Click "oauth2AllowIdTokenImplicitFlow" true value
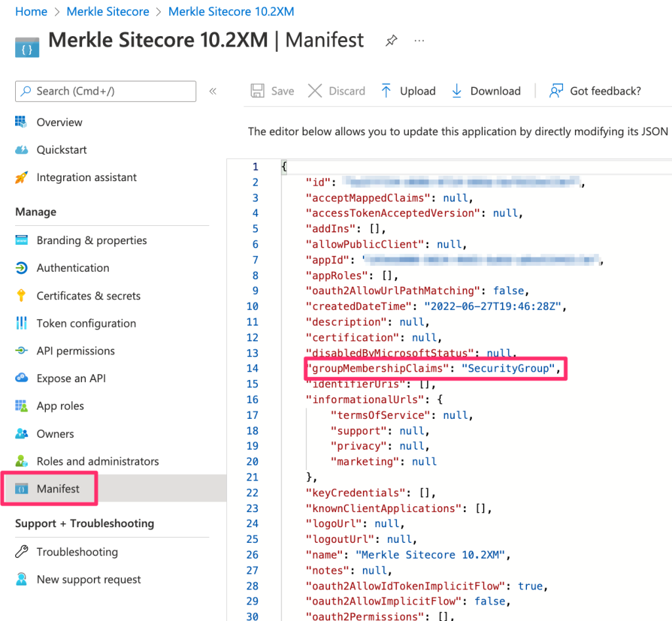The width and height of the screenshot is (672, 621). tap(530, 586)
